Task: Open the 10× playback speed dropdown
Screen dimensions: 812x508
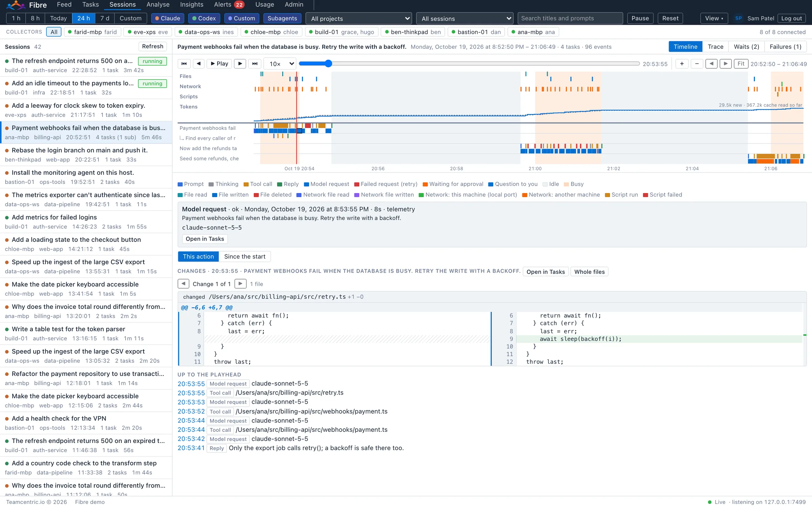Action: (280, 64)
